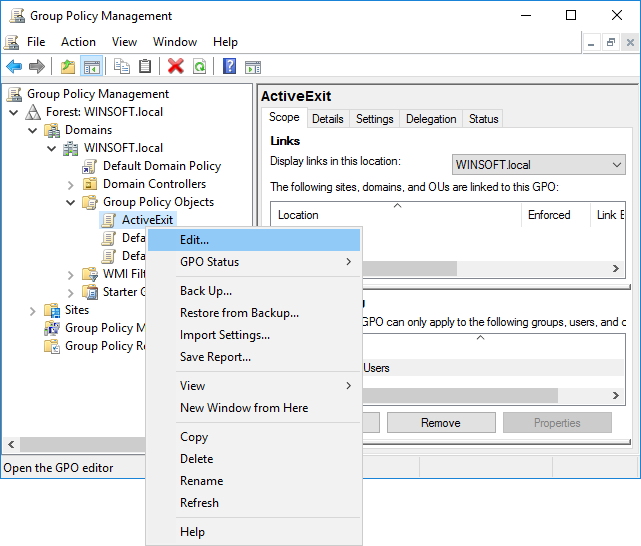This screenshot has width=641, height=546.
Task: Click the WMI Filters folder icon
Action: point(90,274)
